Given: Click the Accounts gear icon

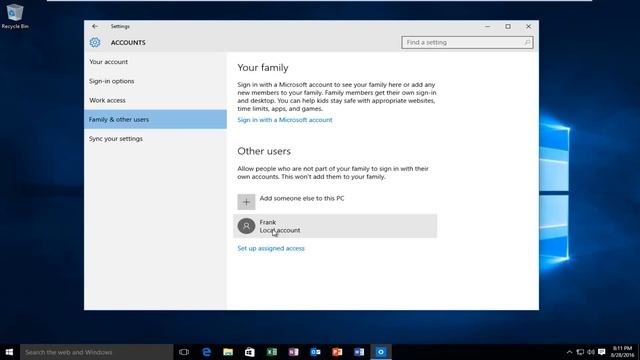Looking at the screenshot, I should click(x=95, y=42).
